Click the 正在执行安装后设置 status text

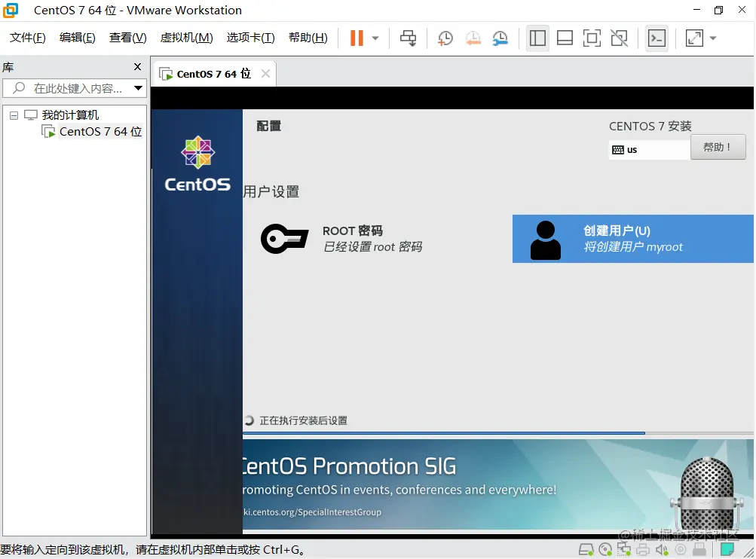coord(303,420)
